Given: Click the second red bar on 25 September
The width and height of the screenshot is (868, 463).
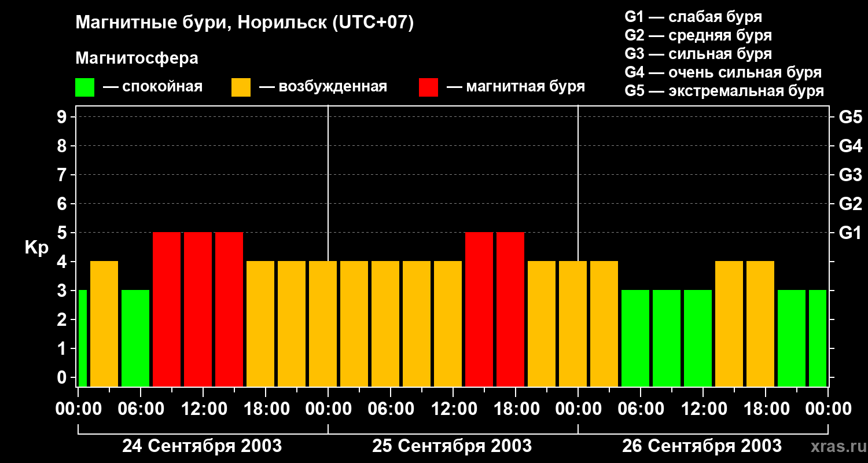Looking at the screenshot, I should 510,309.
